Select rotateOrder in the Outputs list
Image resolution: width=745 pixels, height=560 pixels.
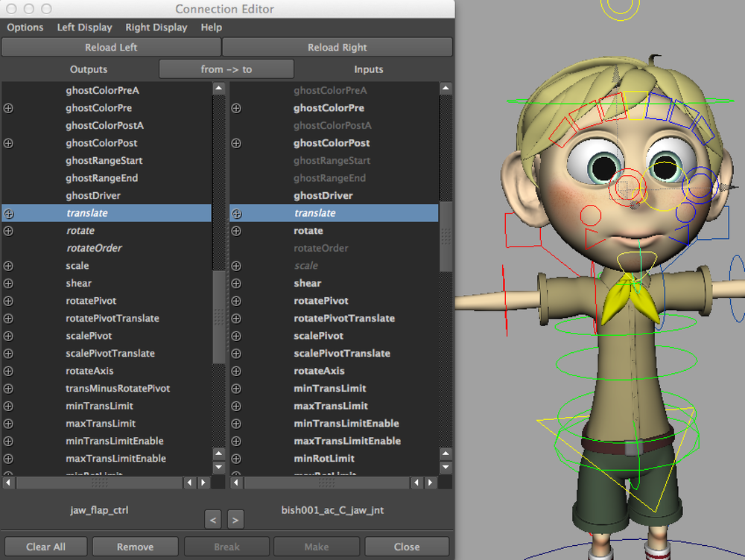(x=94, y=249)
